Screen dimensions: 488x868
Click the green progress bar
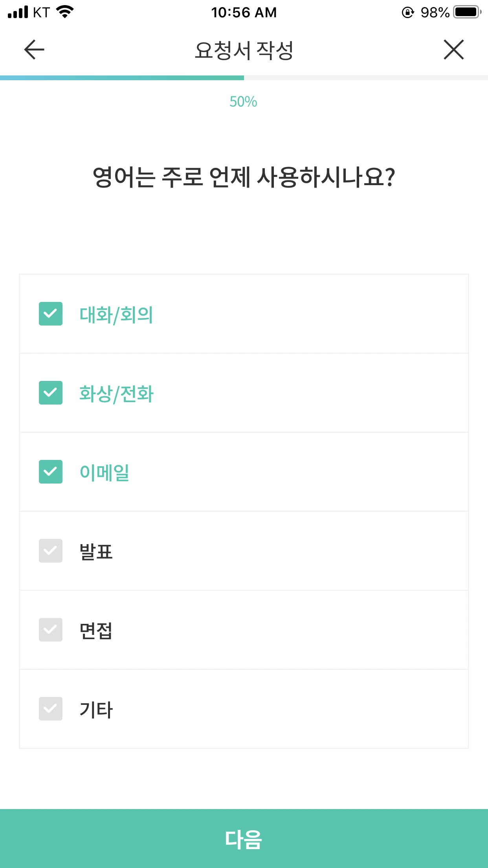(x=122, y=78)
